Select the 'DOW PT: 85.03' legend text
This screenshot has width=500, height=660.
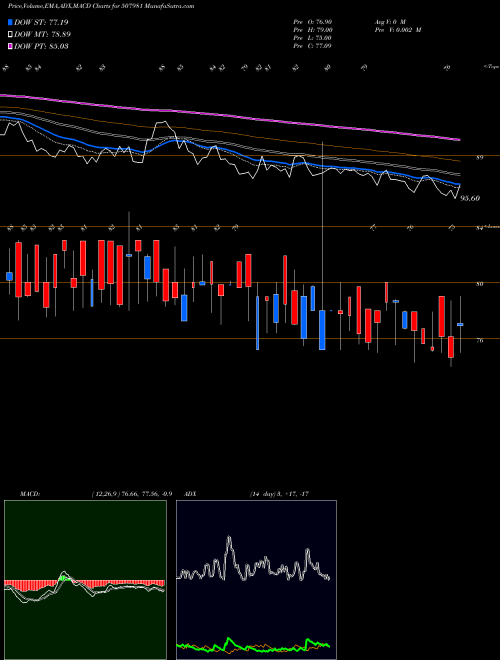point(41,46)
